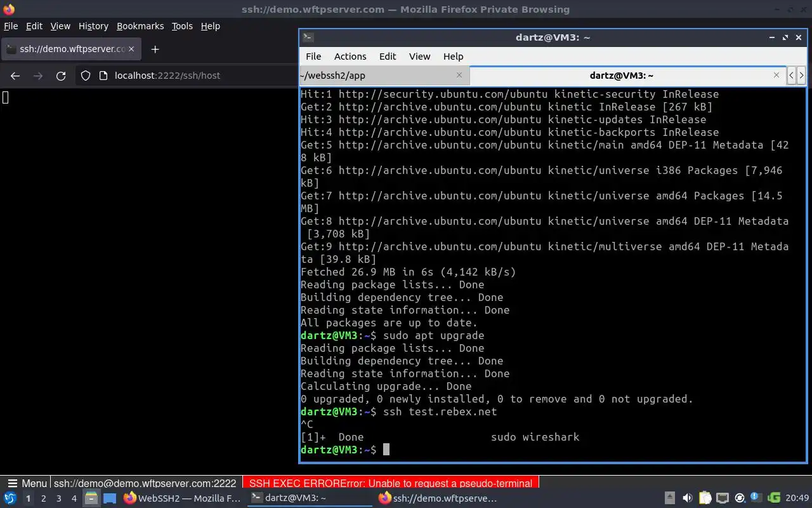Go forward in Firefox
Screen dimensions: 812x508
click(x=38, y=76)
